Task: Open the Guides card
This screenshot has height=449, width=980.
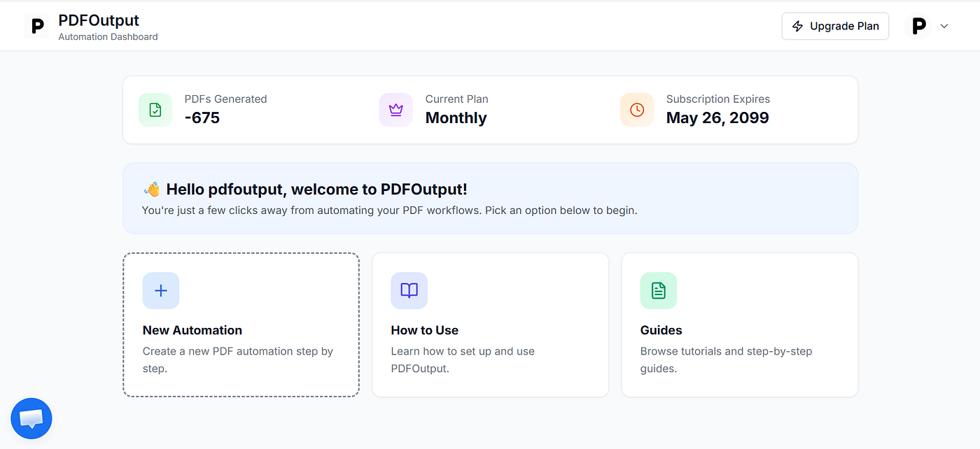Action: tap(739, 325)
